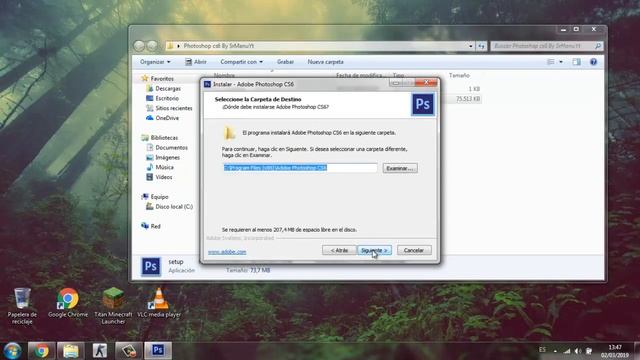Open the Windows Start menu
The width and height of the screenshot is (640, 360).
(x=12, y=351)
